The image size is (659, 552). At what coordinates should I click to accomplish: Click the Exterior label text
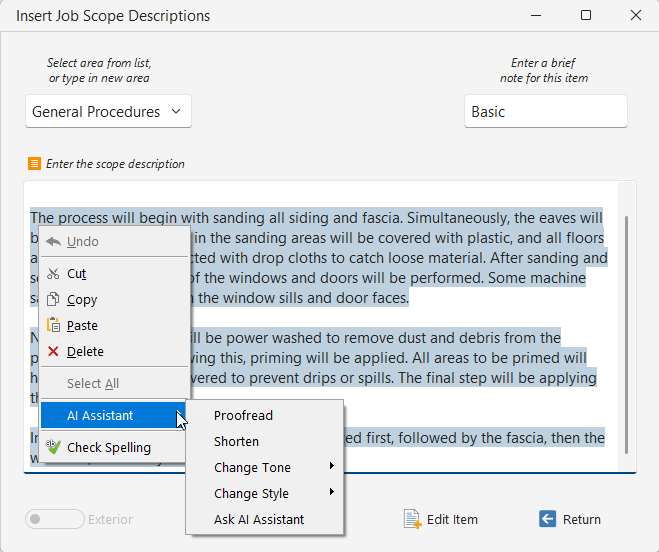111,520
